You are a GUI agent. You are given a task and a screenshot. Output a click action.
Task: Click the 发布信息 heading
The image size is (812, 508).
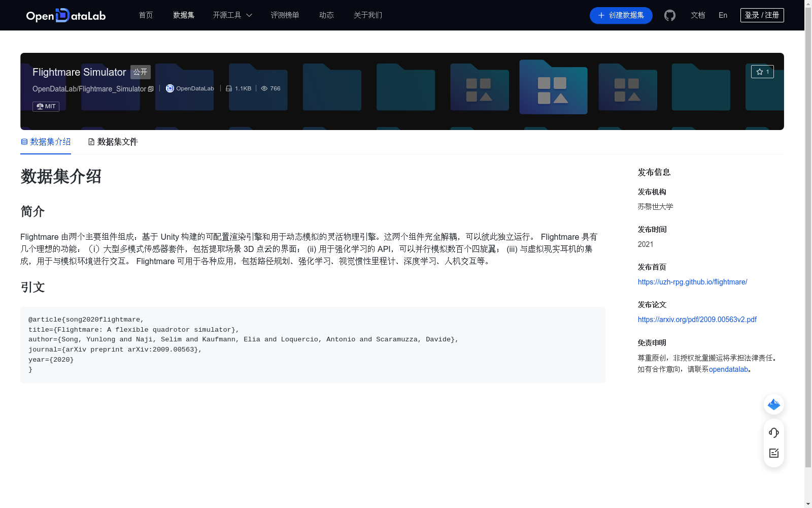pyautogui.click(x=654, y=172)
